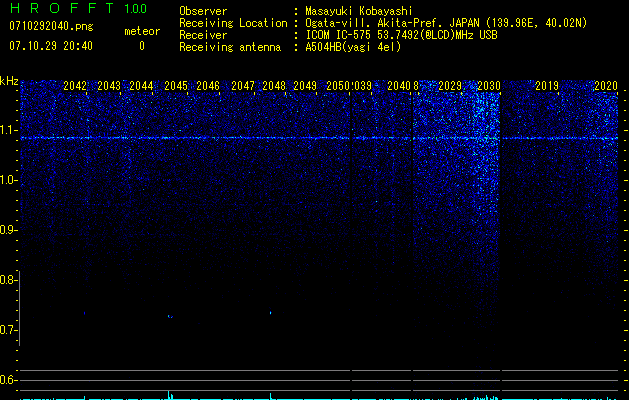Viewport: 629px width, 400px height.
Task: Select the 2048 time marker
Action: (274, 86)
